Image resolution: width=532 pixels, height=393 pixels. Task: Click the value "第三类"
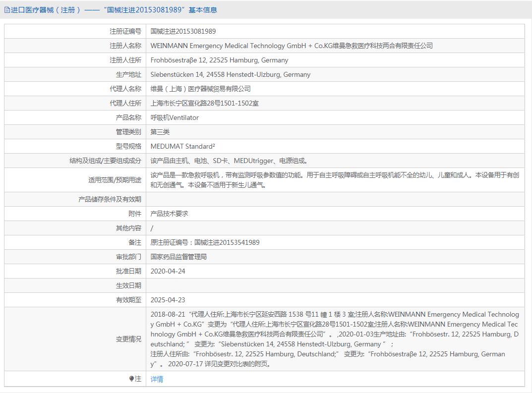pos(160,132)
